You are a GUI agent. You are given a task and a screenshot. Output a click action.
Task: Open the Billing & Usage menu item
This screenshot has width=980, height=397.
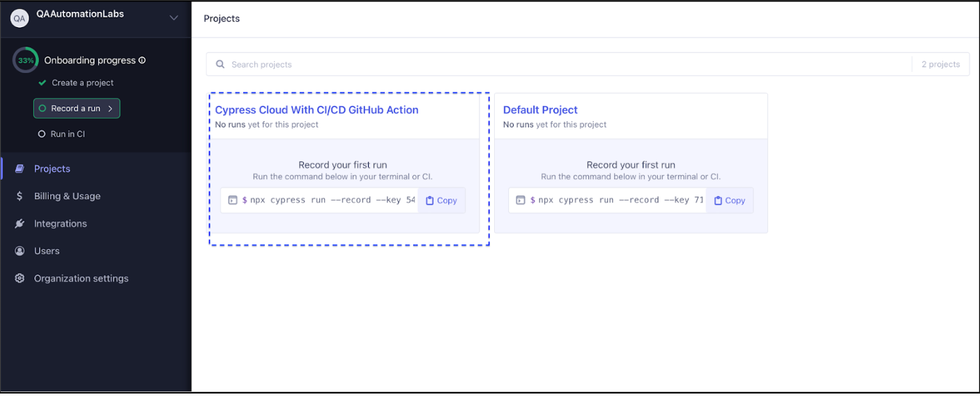pos(67,196)
